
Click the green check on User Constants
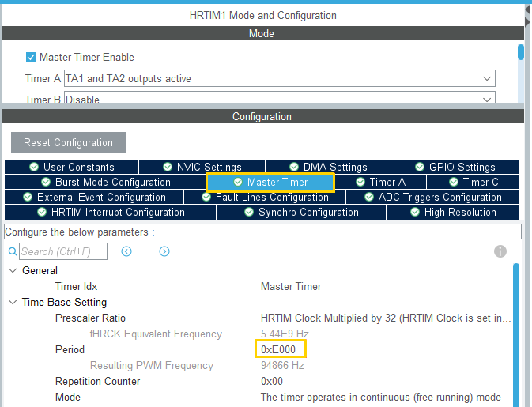[33, 167]
